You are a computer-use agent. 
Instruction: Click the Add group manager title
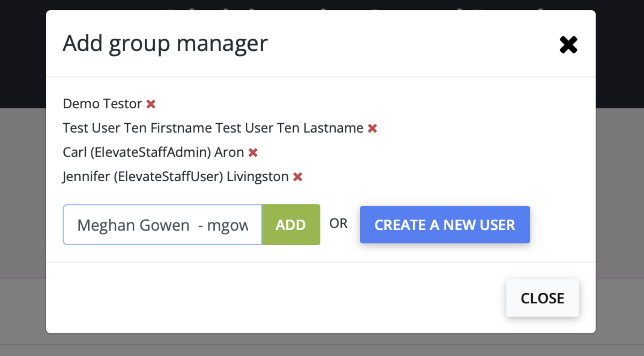[165, 43]
